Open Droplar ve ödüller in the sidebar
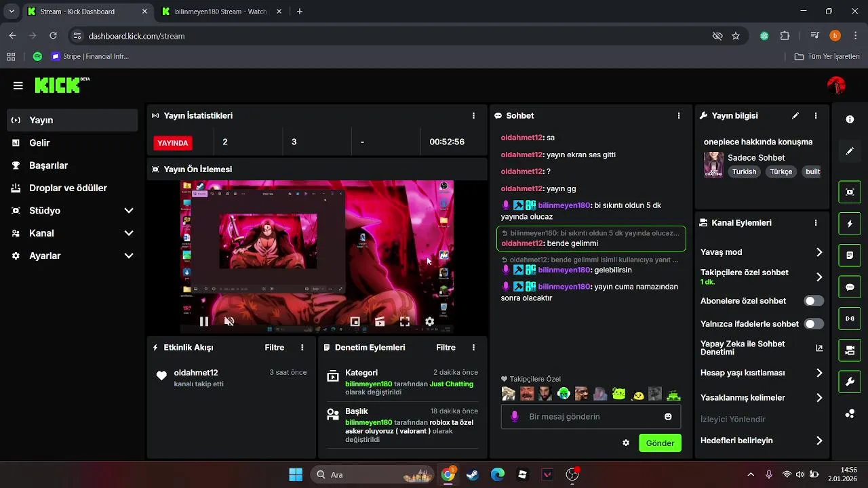The height and width of the screenshot is (488, 868). click(x=72, y=188)
